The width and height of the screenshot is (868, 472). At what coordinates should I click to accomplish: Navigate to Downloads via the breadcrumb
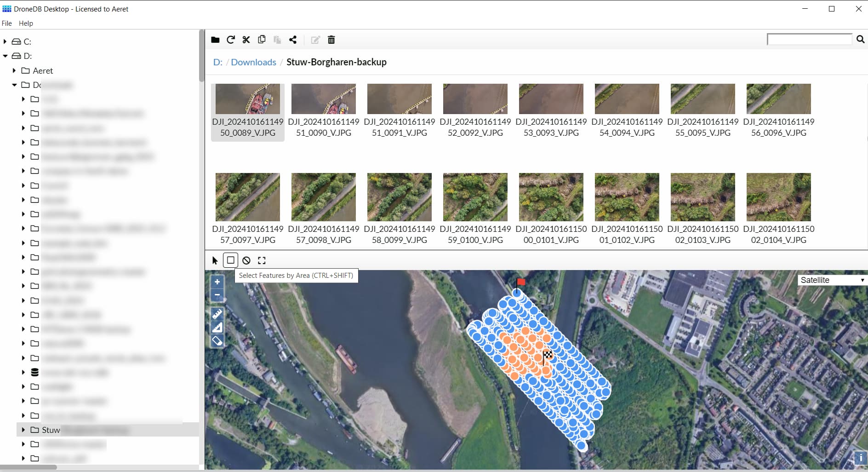pos(253,62)
